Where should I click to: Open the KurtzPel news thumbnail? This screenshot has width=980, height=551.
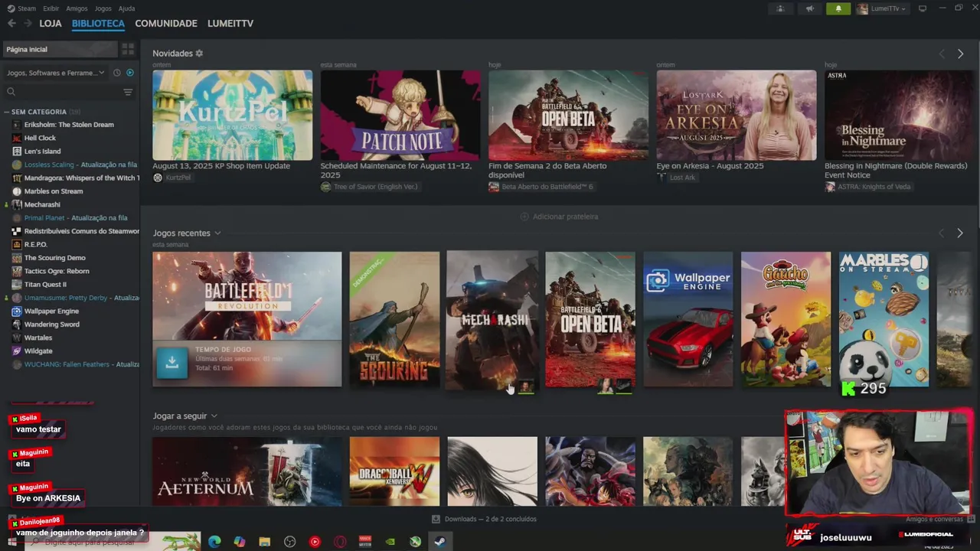[232, 115]
